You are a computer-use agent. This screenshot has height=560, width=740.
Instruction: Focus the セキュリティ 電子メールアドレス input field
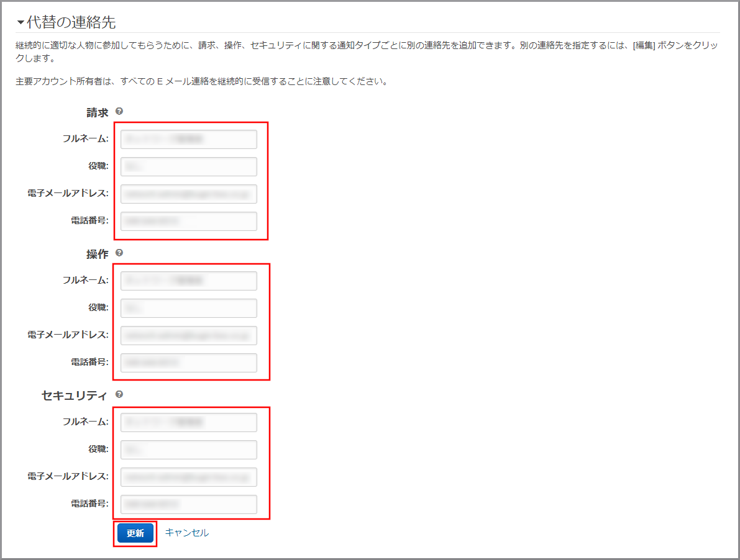[x=189, y=477]
